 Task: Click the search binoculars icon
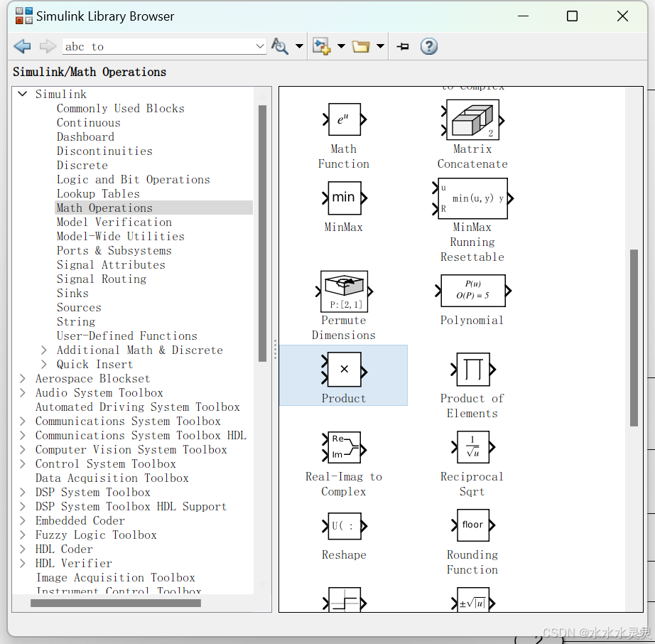pos(280,46)
